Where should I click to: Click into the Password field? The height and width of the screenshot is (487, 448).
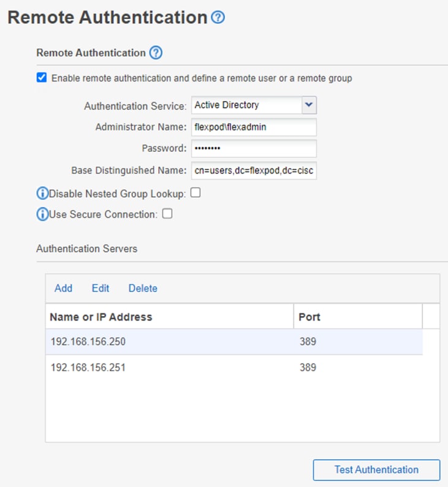click(x=254, y=149)
